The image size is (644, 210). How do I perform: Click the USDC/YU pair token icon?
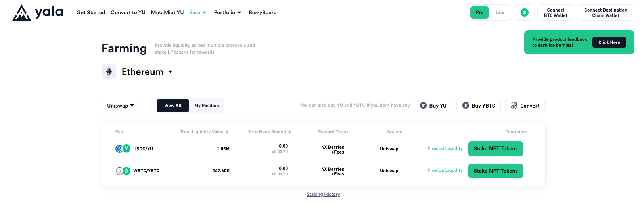coord(123,149)
